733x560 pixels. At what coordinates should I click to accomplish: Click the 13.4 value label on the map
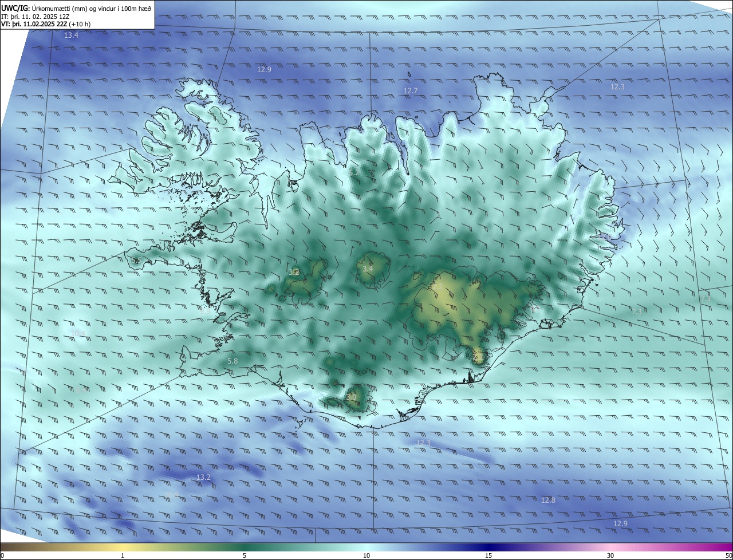coord(71,36)
